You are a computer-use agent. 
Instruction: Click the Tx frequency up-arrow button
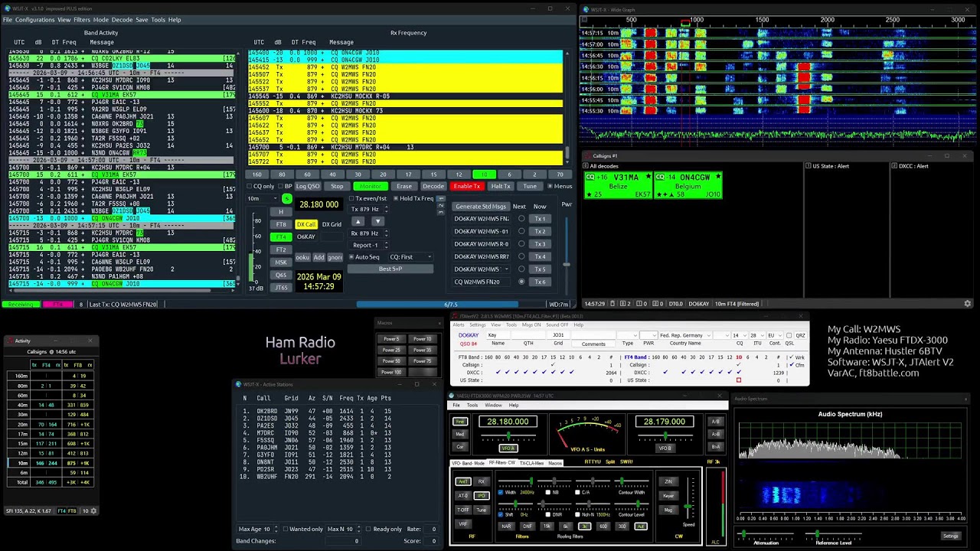358,221
